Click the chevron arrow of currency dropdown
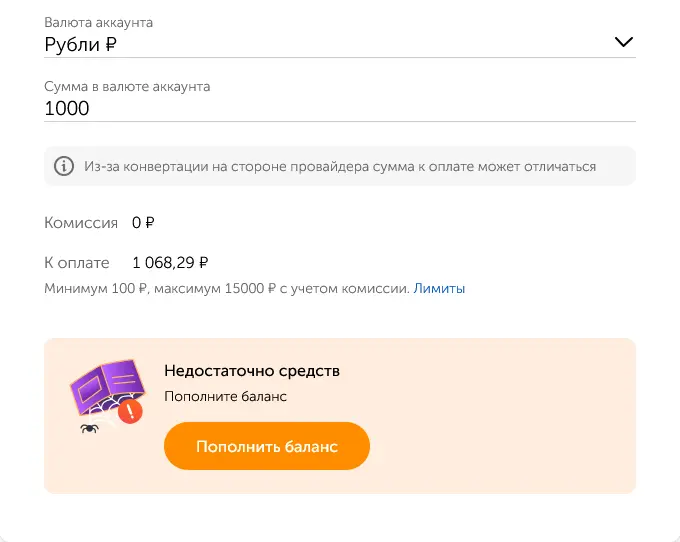 click(624, 42)
